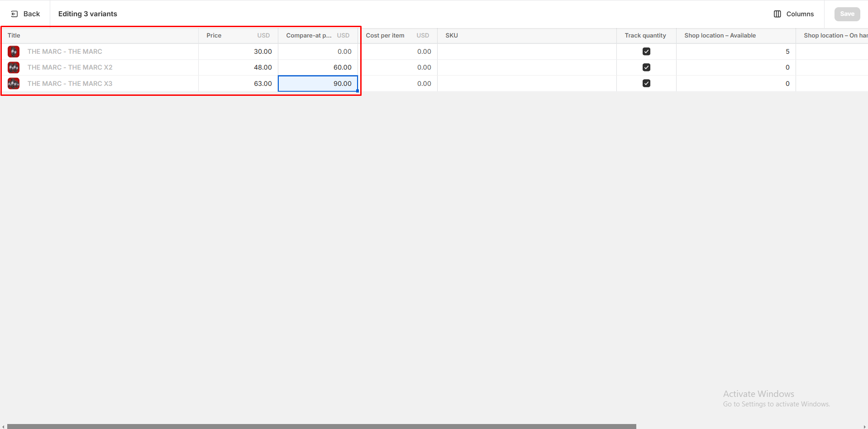
Task: Select compare-at price 60.00 cell
Action: [x=318, y=67]
